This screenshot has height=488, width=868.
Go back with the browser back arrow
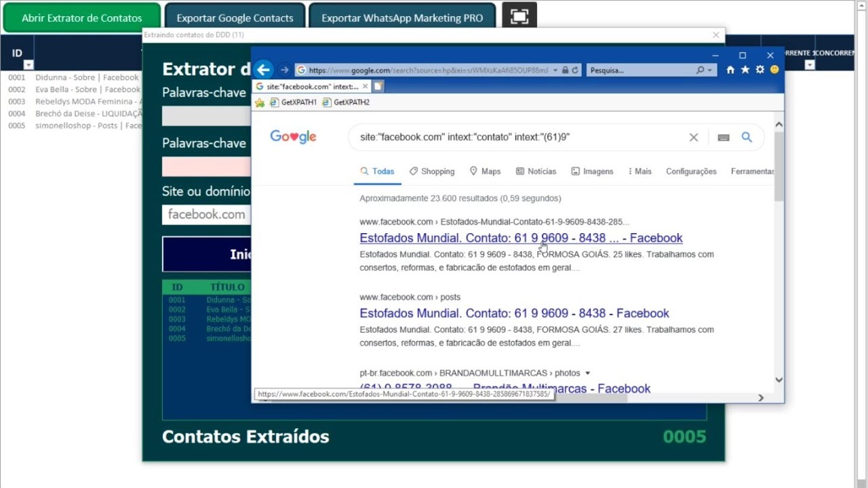coord(264,69)
